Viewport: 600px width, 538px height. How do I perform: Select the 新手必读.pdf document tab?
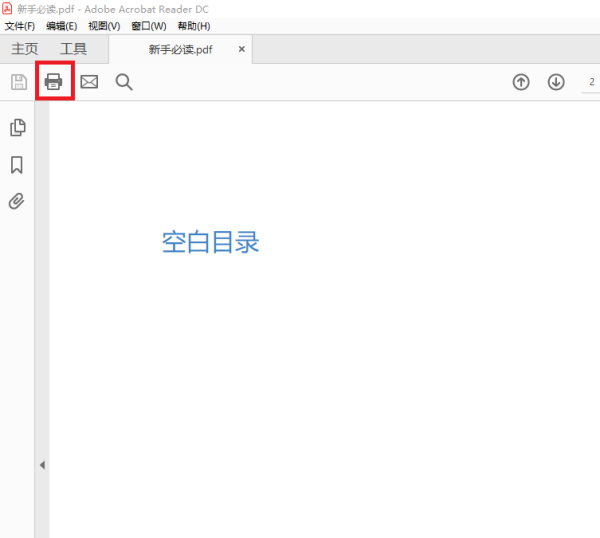pyautogui.click(x=180, y=49)
